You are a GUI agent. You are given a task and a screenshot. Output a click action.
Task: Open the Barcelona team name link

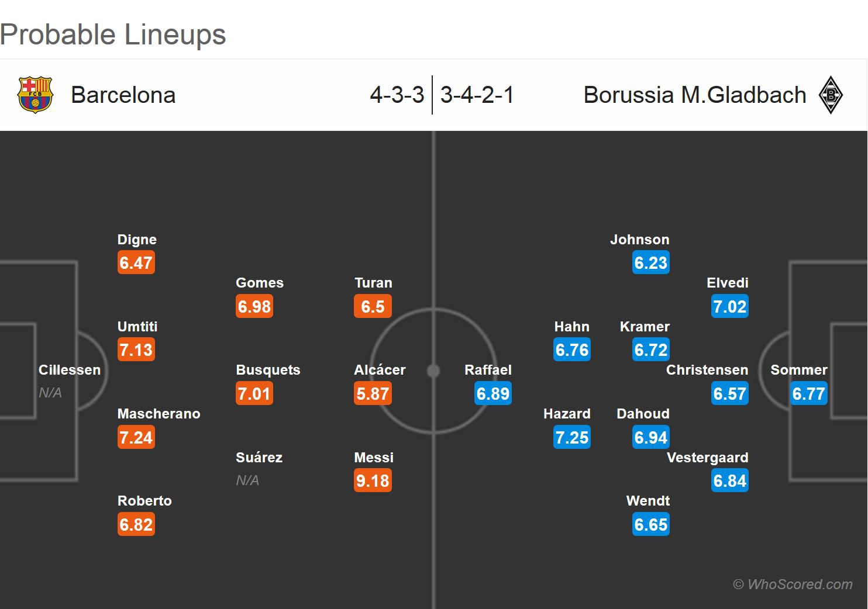tap(123, 95)
